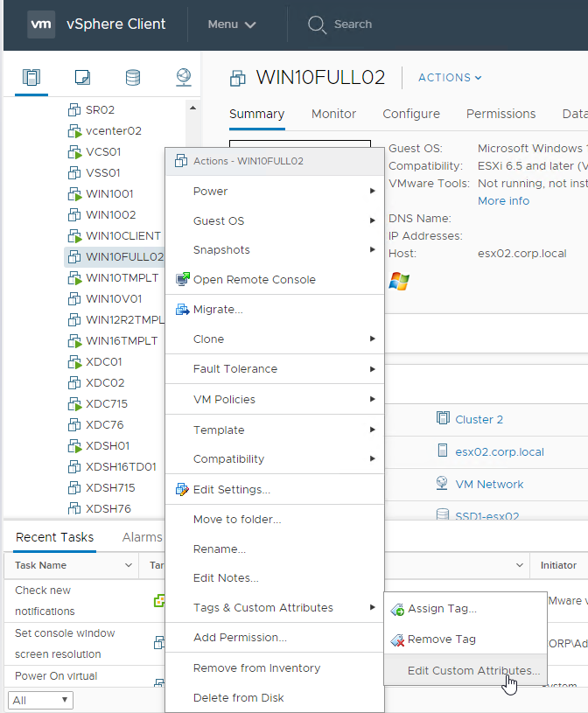The width and height of the screenshot is (588, 713).
Task: Click the VM icon for WIN16TMPLT
Action: coord(74,340)
